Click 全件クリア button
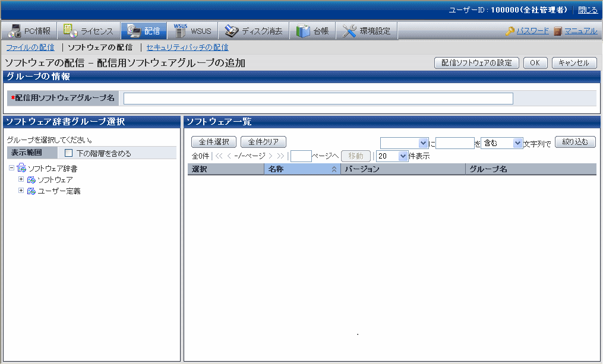Viewport: 603px width, 364px height. 263,142
